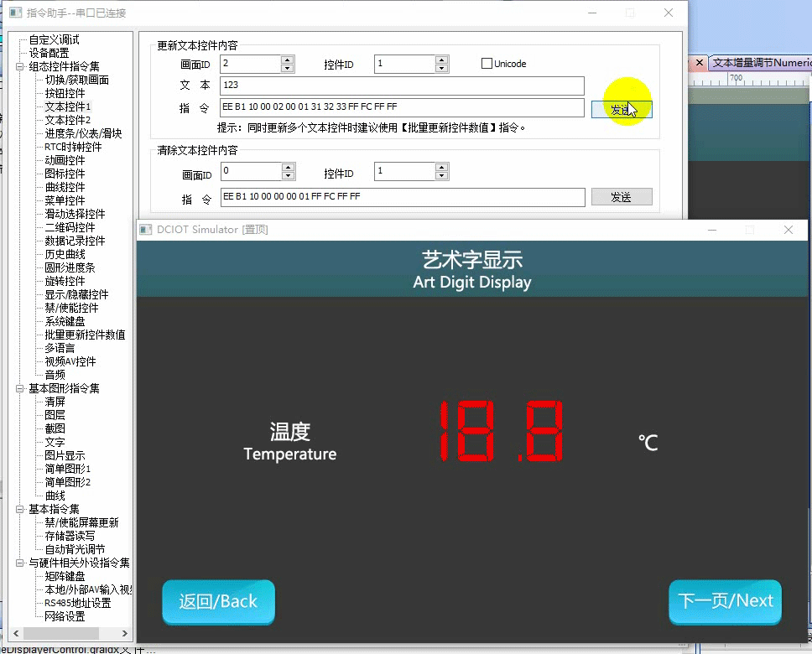Open 滑动选择控件 tree item
812x654 pixels.
point(75,214)
